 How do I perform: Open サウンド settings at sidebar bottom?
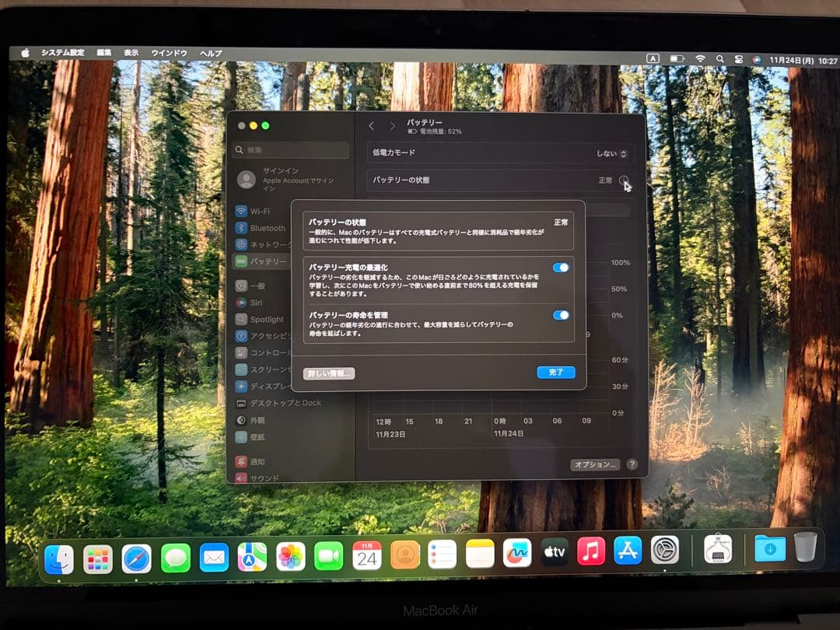click(x=260, y=478)
